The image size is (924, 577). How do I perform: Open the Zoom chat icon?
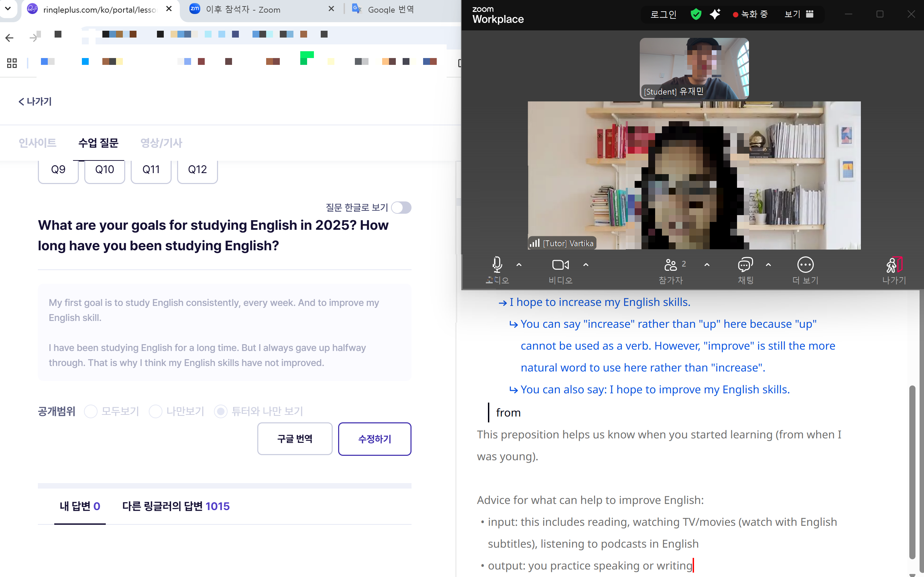(745, 265)
